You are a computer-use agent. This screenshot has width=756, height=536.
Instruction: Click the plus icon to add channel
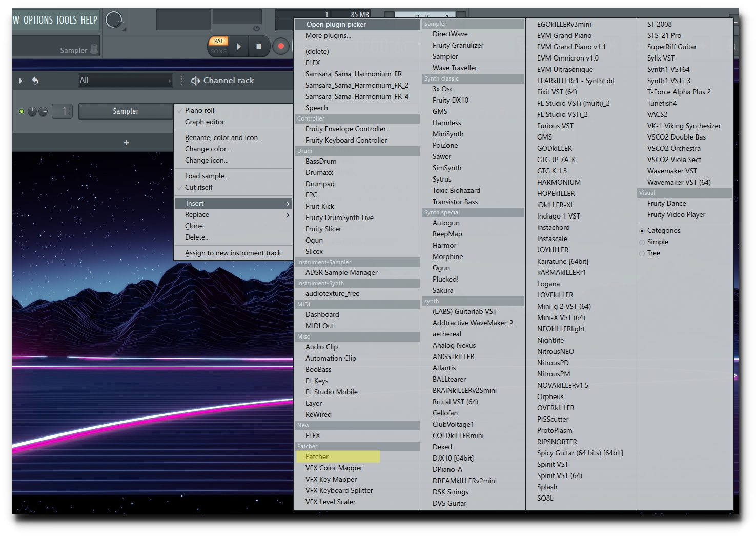click(126, 143)
